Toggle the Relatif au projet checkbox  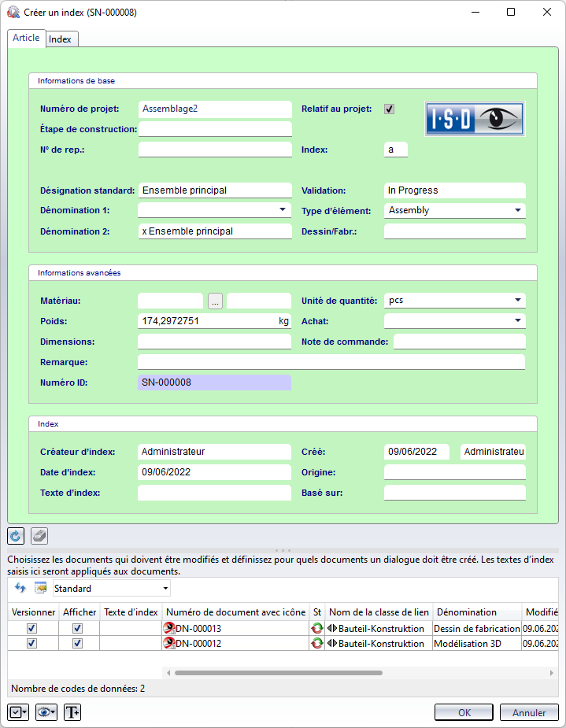[x=389, y=109]
